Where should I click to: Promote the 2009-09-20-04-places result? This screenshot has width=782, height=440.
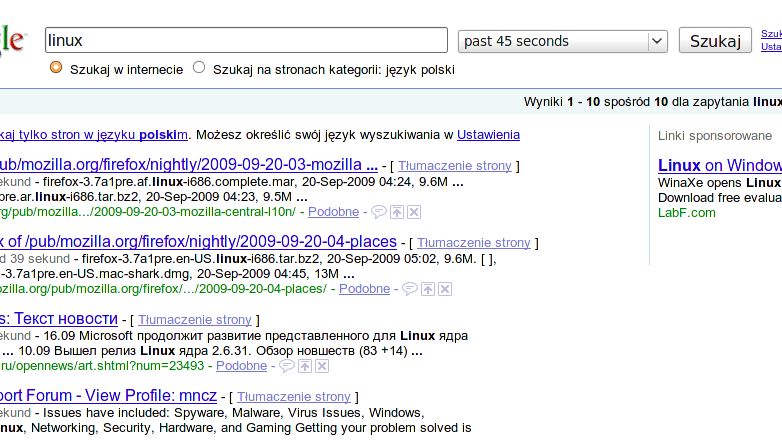(427, 289)
